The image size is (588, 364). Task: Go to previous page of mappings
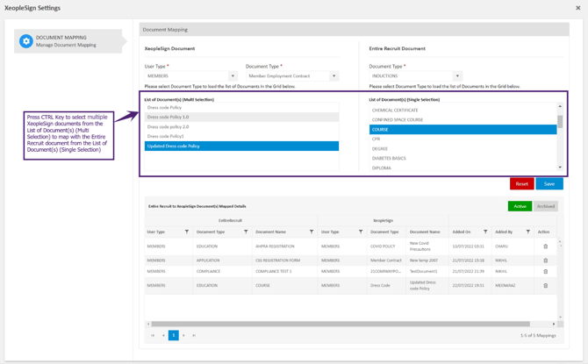pyautogui.click(x=163, y=335)
